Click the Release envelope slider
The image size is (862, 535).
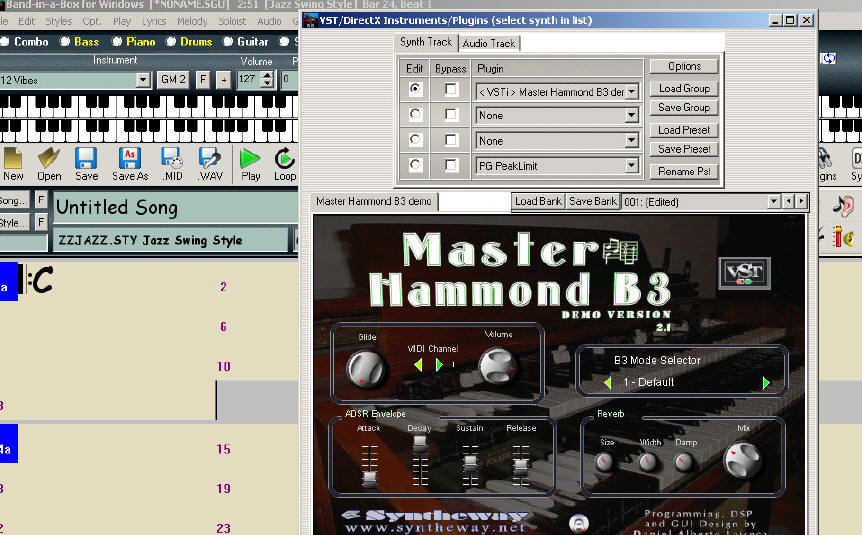point(521,466)
